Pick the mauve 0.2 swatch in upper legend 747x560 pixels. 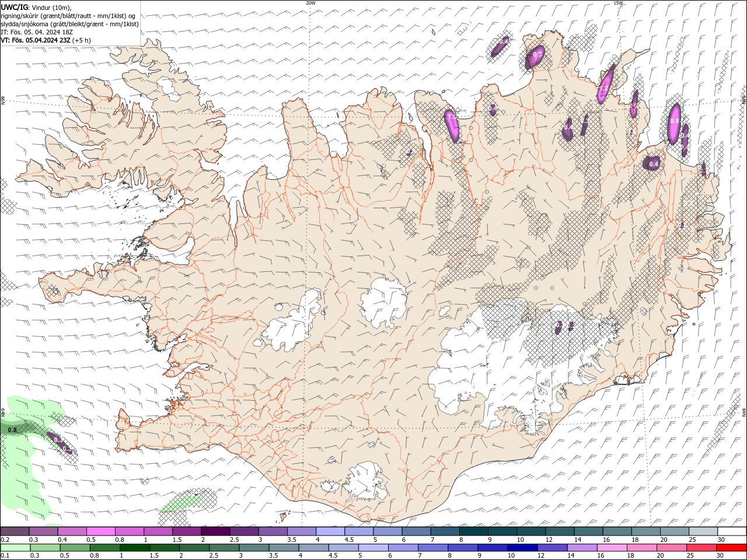(x=15, y=531)
